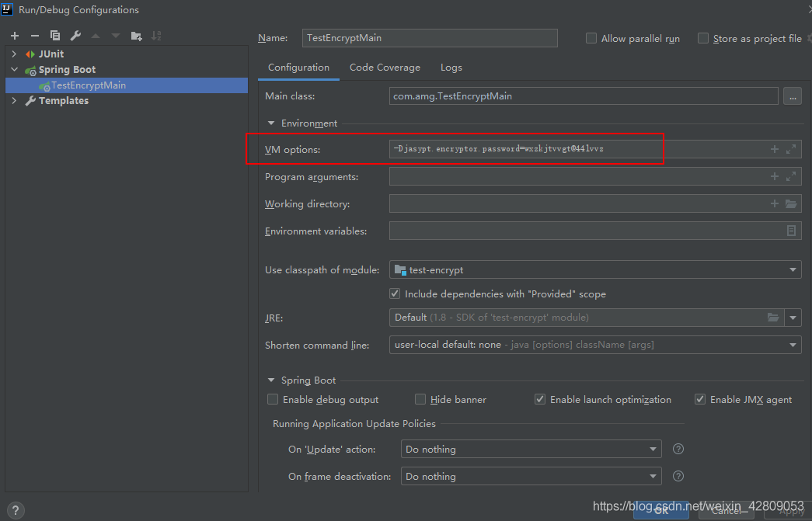Open the Environment variables editor icon
The image size is (812, 521).
click(791, 231)
